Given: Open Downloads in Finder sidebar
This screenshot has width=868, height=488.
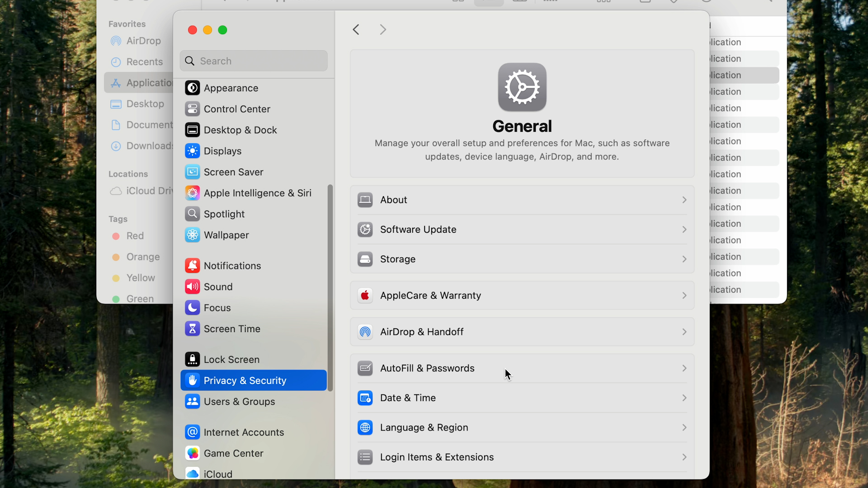Looking at the screenshot, I should [141, 146].
